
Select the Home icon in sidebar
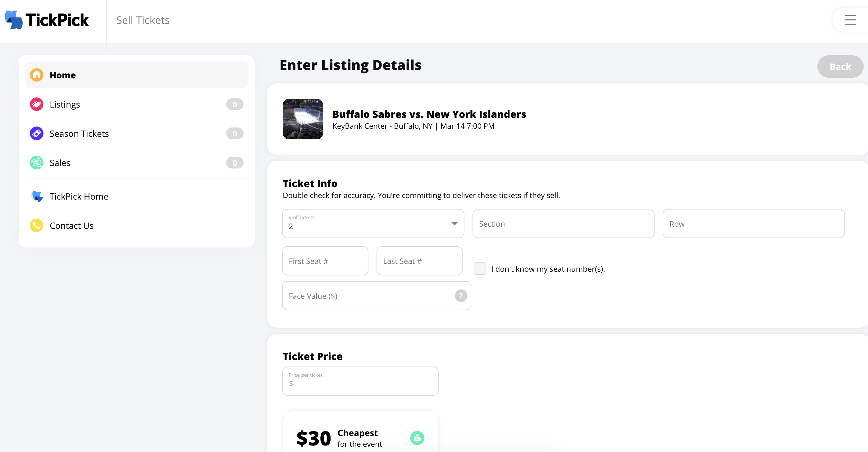click(36, 75)
